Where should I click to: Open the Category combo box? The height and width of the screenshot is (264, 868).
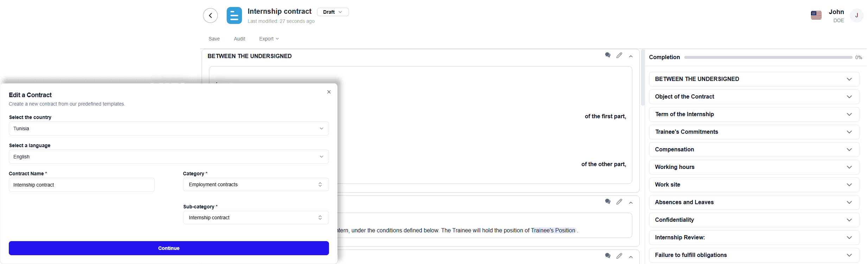255,184
